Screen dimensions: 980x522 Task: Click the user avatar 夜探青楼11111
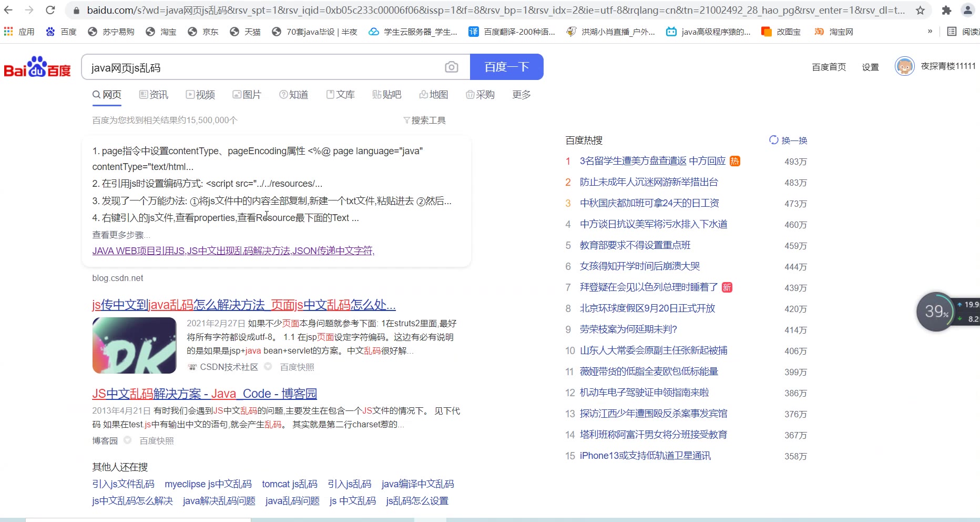[x=904, y=66]
